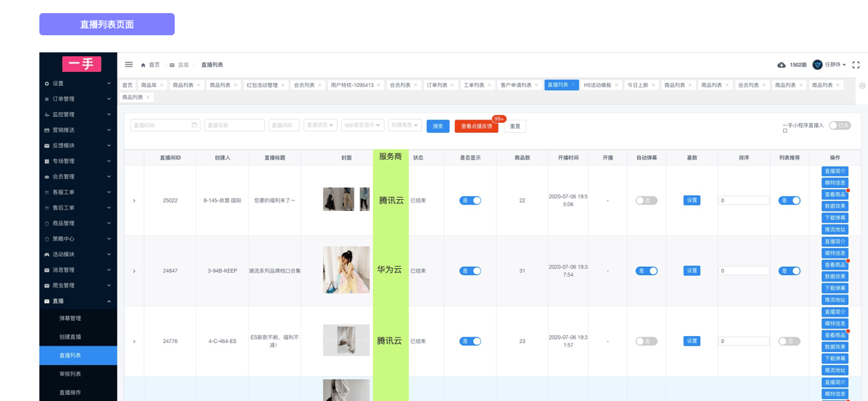Open the 直播状态 dropdown filter
This screenshot has height=401, width=868.
[x=320, y=125]
